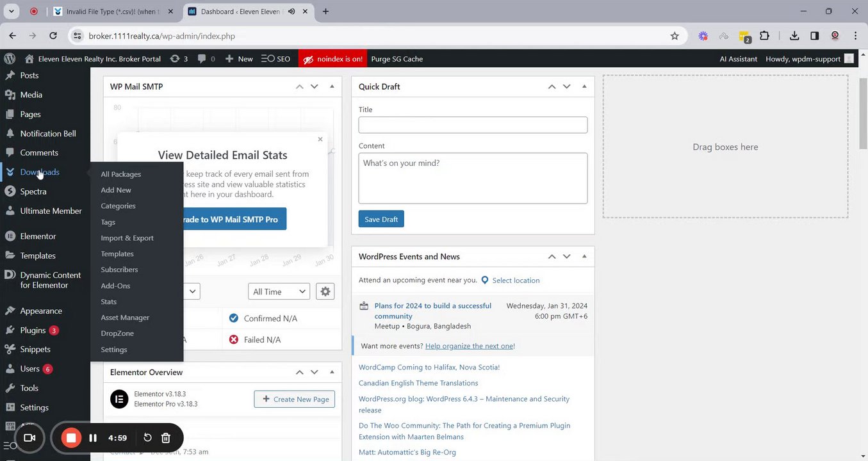Open SEO menu in admin bar
The width and height of the screenshot is (868, 461).
pyautogui.click(x=275, y=58)
